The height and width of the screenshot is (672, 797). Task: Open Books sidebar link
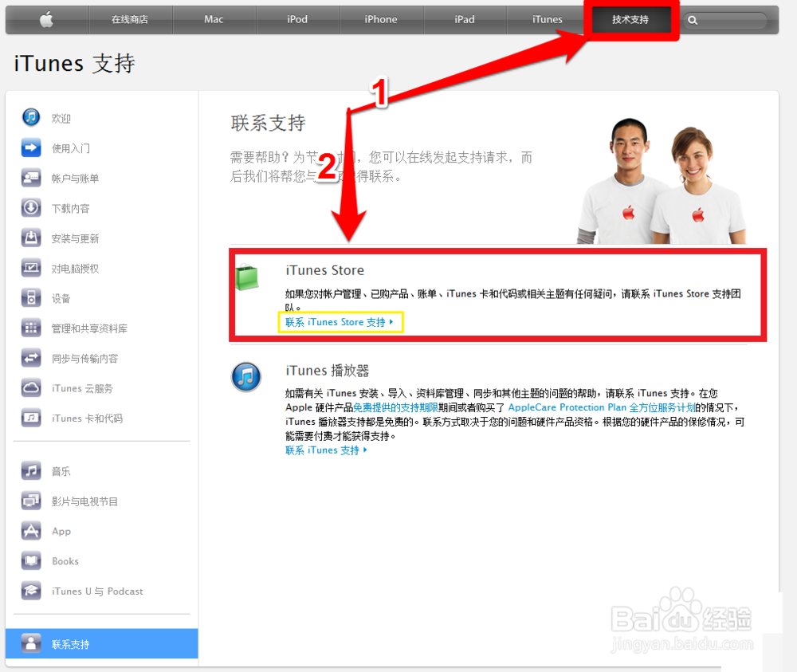[x=65, y=561]
